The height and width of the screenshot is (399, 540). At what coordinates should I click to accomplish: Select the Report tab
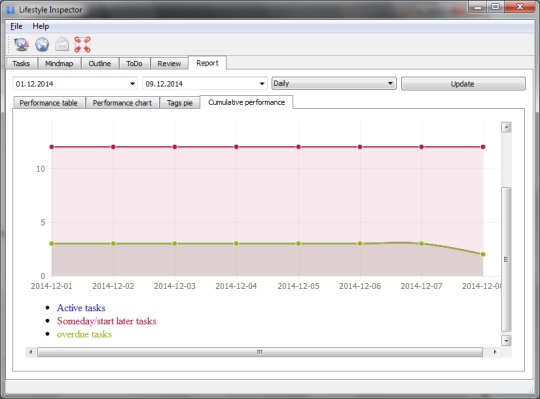coord(207,63)
